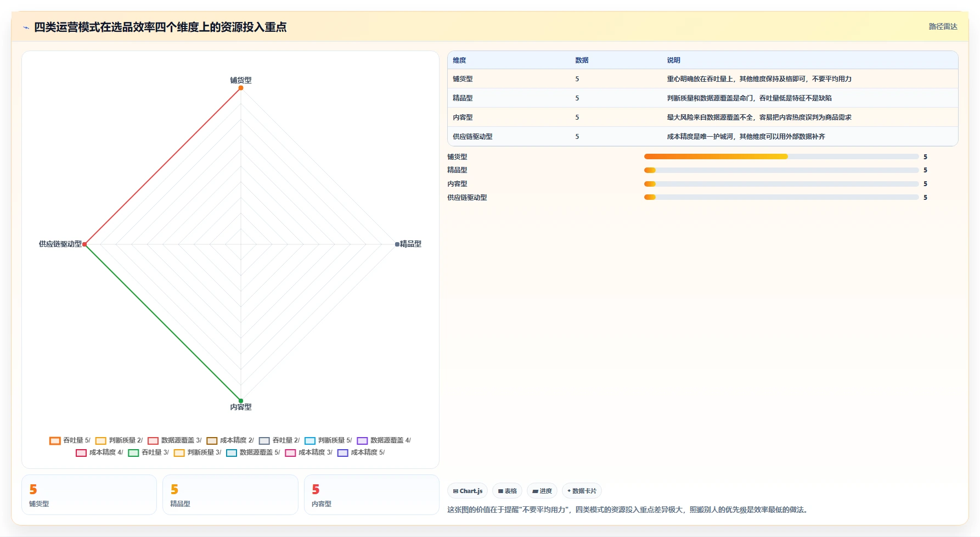
Task: Toggle the 数据源覆盖 3/ legend series
Action: pyautogui.click(x=174, y=440)
